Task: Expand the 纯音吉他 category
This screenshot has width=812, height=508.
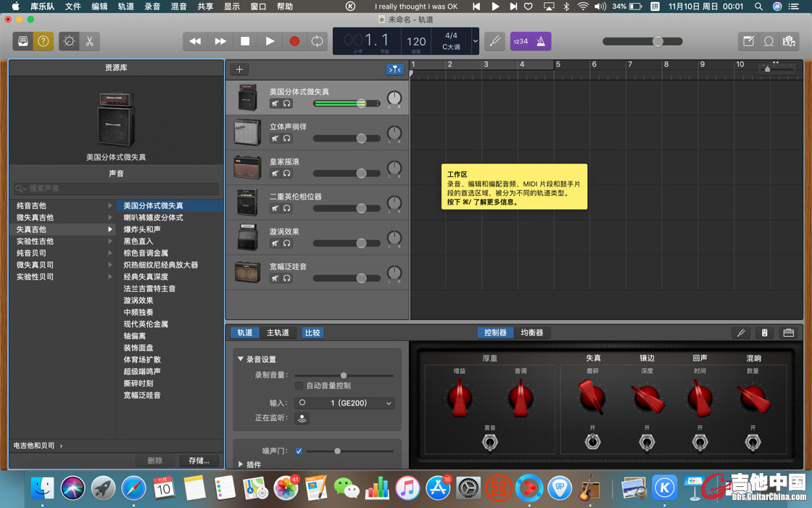Action: pos(109,206)
